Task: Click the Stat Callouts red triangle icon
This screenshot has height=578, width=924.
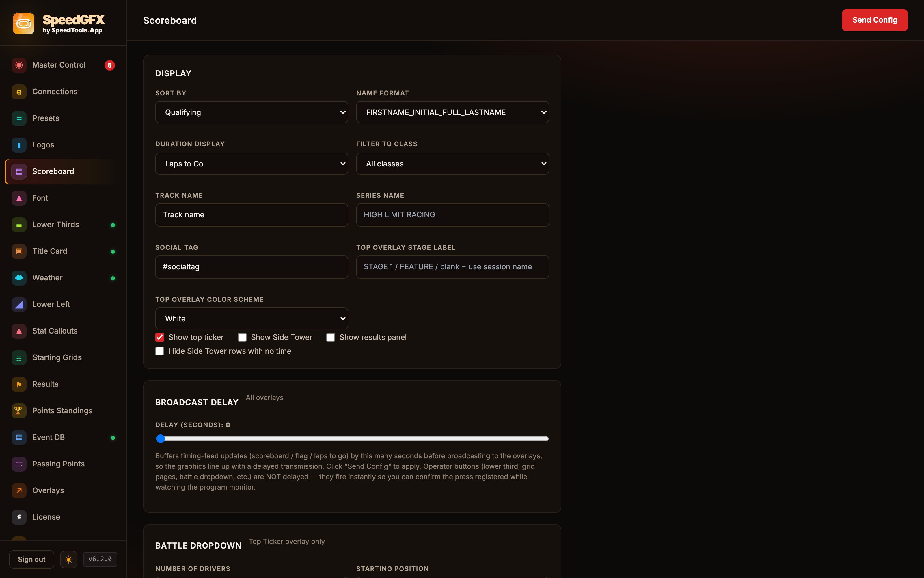Action: click(19, 331)
